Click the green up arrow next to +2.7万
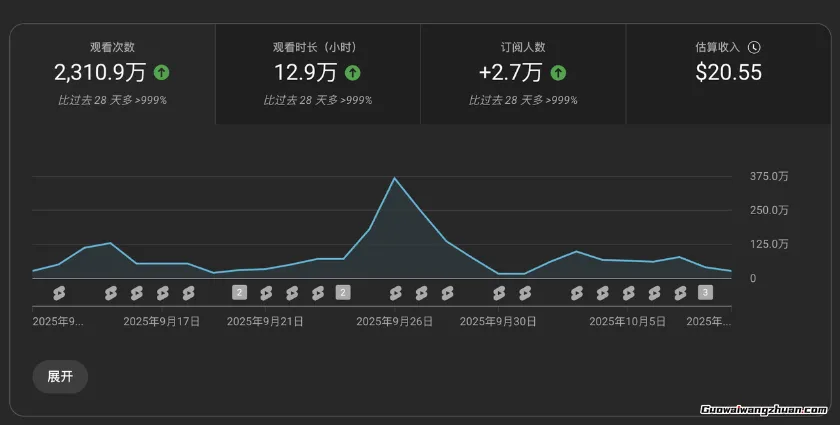The width and height of the screenshot is (840, 425). [x=558, y=72]
